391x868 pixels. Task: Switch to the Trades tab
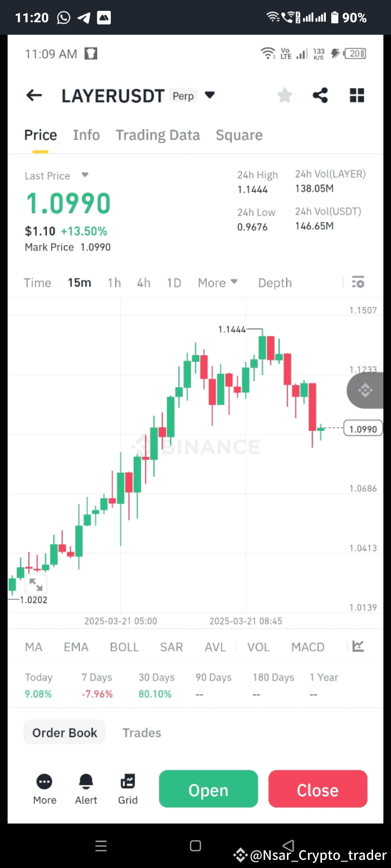click(x=142, y=732)
